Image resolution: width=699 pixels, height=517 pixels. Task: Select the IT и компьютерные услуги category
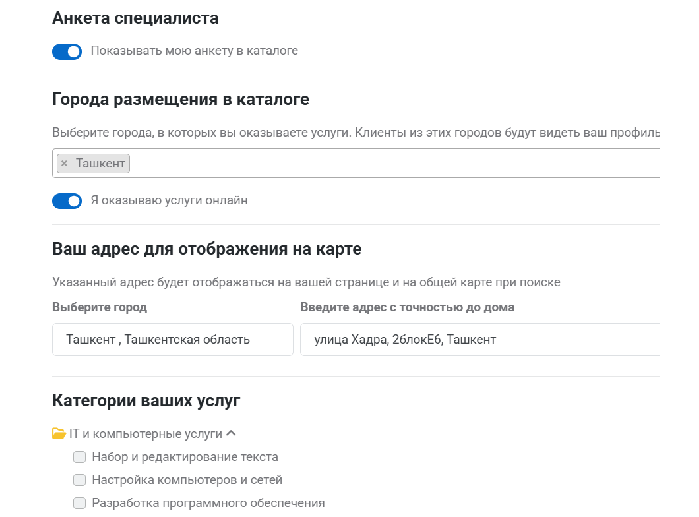coord(145,434)
